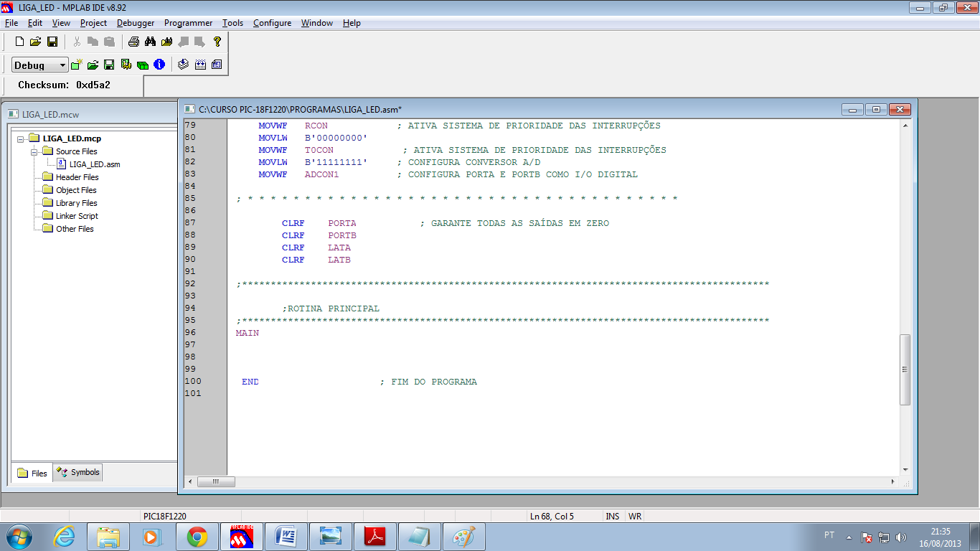The width and height of the screenshot is (980, 551).
Task: Click PIC18F1220 in the status bar
Action: click(165, 516)
